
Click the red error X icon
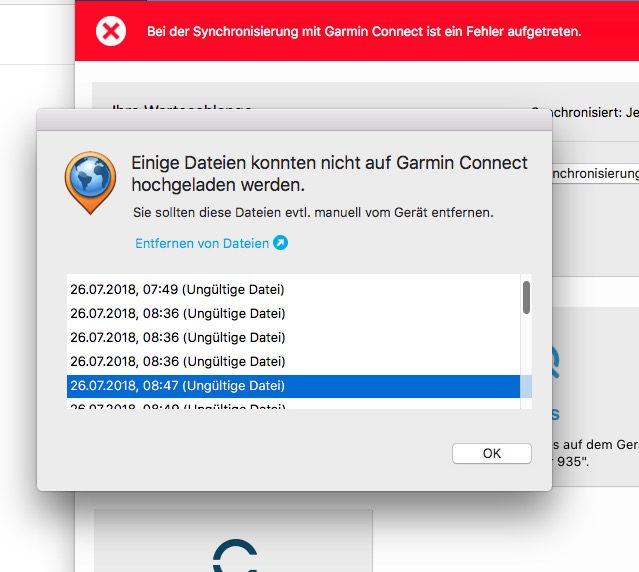111,31
